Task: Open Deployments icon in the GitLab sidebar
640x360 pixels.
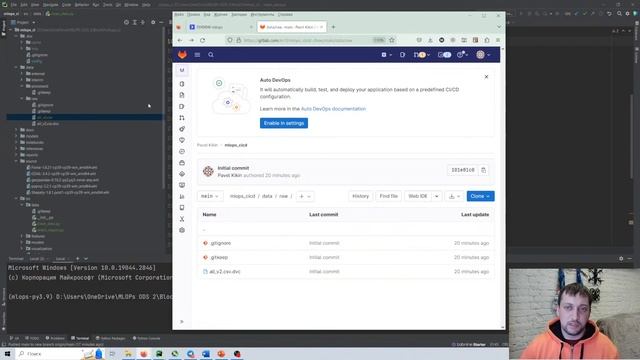Action: click(182, 151)
